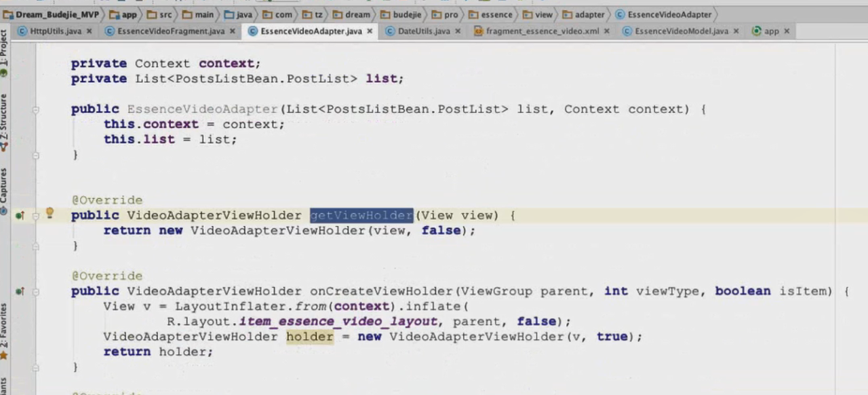This screenshot has width=868, height=395.
Task: Click the EssenceVideoAdapter constructor name
Action: [203, 109]
